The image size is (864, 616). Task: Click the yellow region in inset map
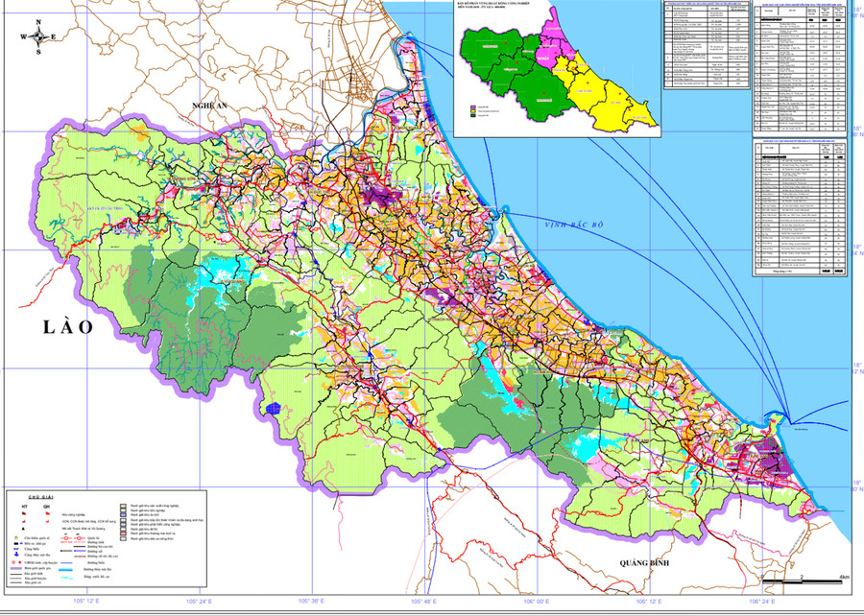pos(614,98)
